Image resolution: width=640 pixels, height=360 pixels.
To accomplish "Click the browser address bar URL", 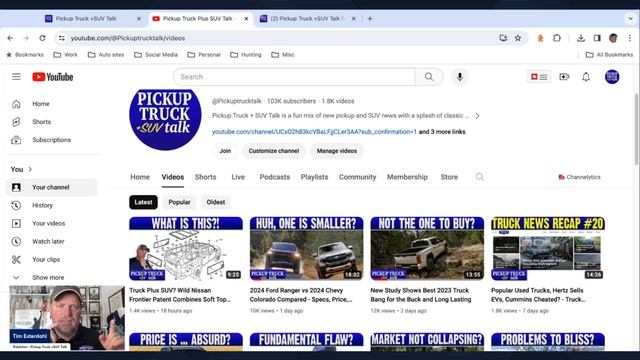I will point(128,38).
